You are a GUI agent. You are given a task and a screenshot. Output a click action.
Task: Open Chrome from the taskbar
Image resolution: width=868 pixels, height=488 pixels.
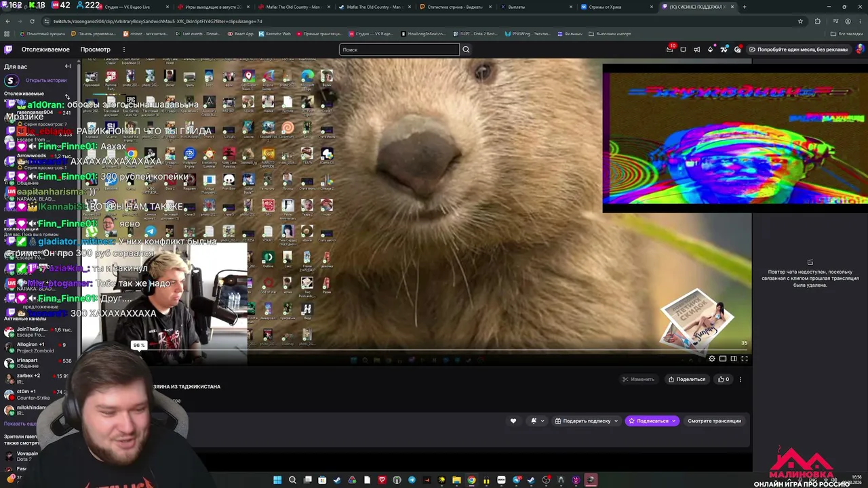click(x=471, y=480)
